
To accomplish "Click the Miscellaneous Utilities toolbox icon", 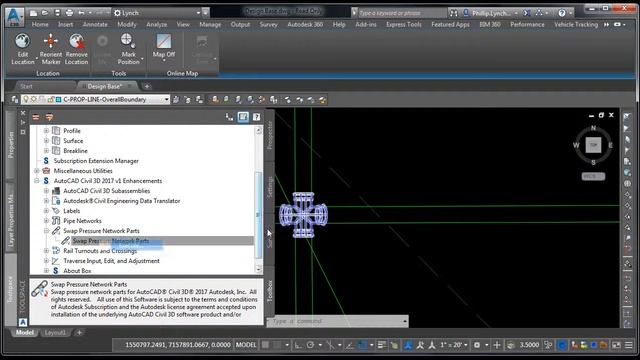I will (x=46, y=171).
